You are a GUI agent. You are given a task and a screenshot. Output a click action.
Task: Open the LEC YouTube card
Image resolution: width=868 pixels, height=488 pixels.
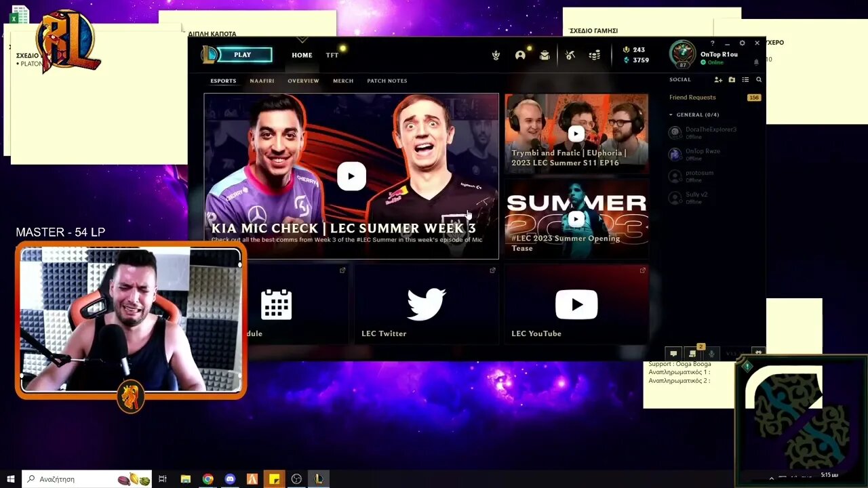tap(576, 304)
